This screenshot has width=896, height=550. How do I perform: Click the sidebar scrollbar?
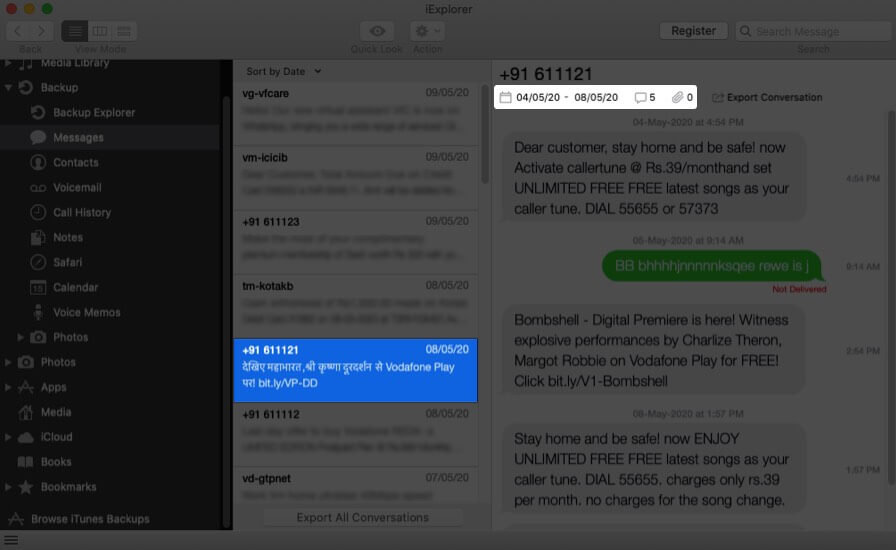226,312
